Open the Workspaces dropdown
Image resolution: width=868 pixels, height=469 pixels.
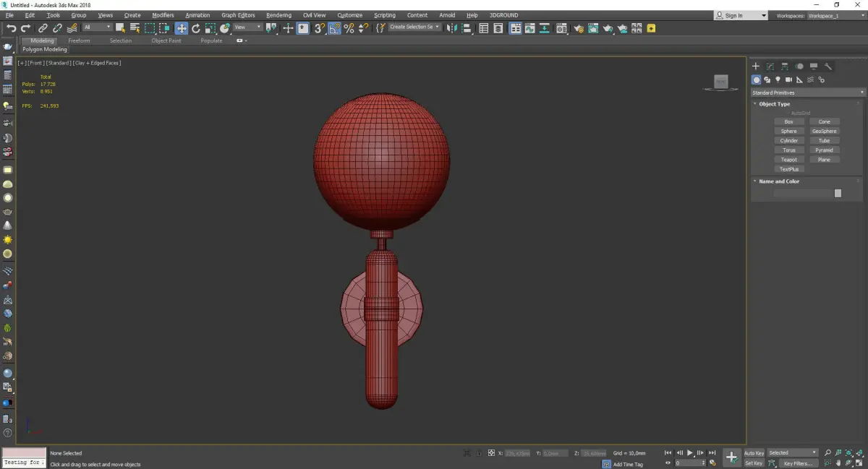pyautogui.click(x=836, y=15)
